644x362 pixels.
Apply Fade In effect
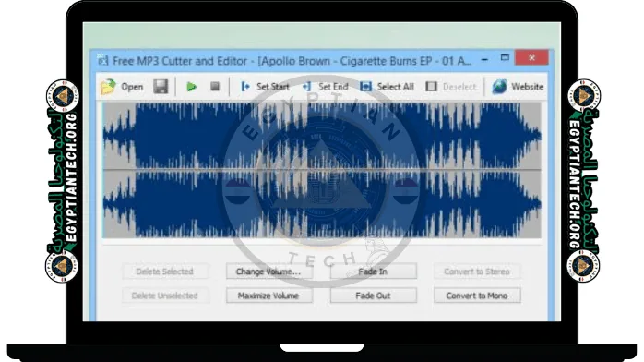(x=374, y=271)
